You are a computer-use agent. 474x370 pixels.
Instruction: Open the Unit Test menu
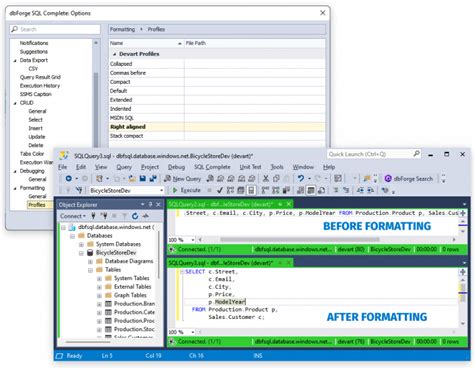pos(250,167)
